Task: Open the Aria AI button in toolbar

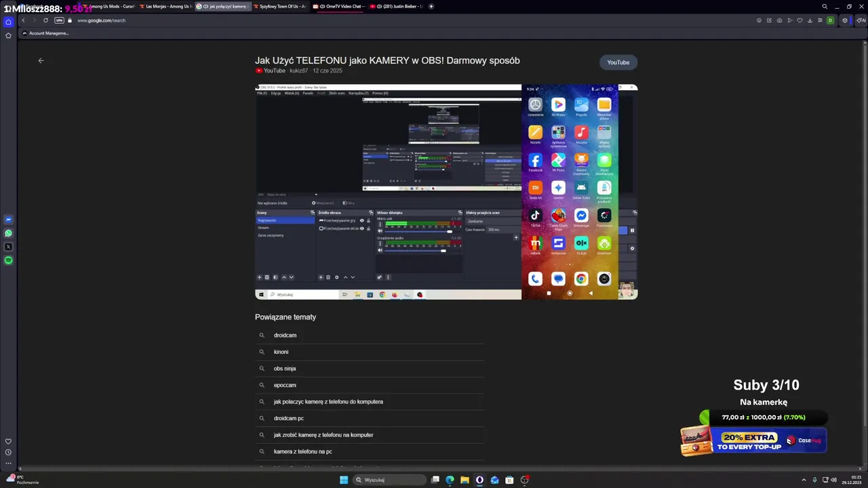Action: point(861,20)
